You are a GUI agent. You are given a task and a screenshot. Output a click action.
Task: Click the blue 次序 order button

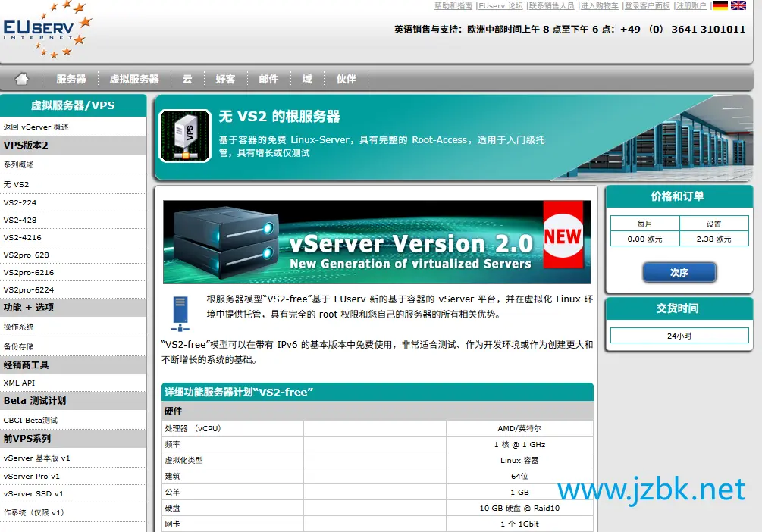[x=679, y=273]
